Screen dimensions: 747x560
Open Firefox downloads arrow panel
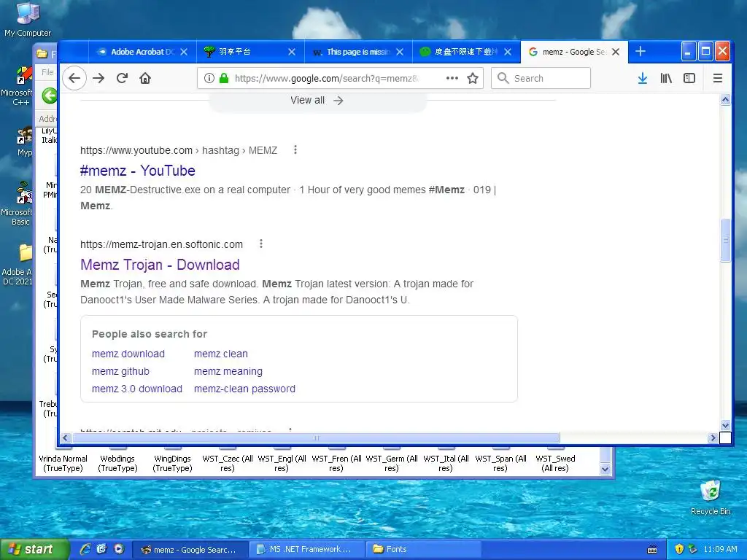(x=642, y=78)
